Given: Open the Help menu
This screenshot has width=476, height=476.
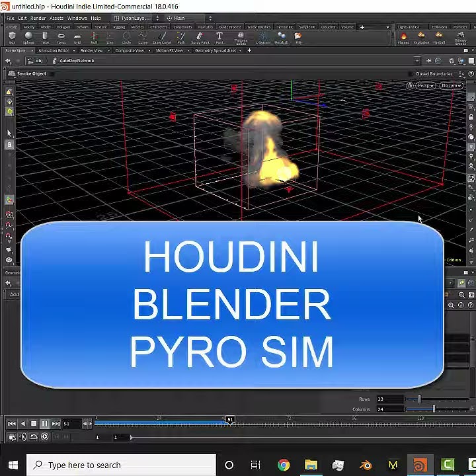Looking at the screenshot, I should click(96, 19).
